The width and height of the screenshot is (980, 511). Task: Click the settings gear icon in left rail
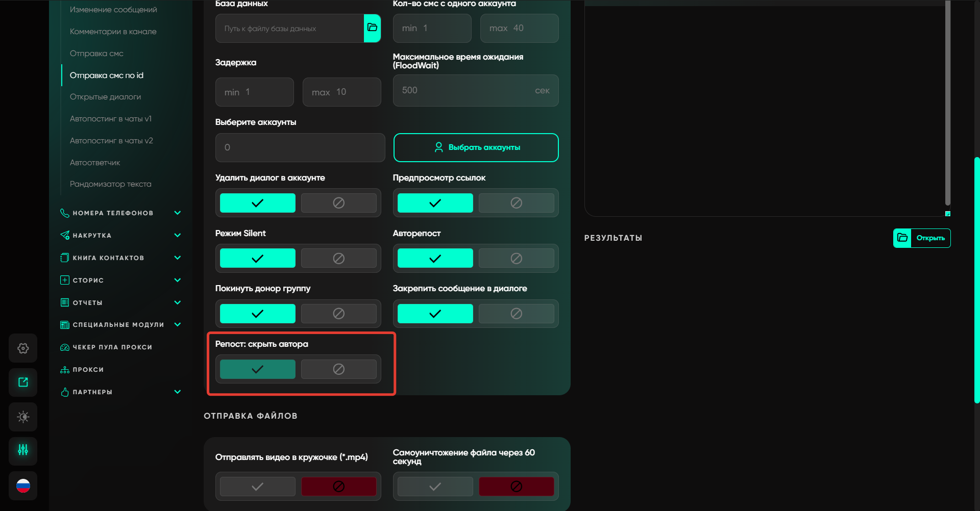[23, 348]
